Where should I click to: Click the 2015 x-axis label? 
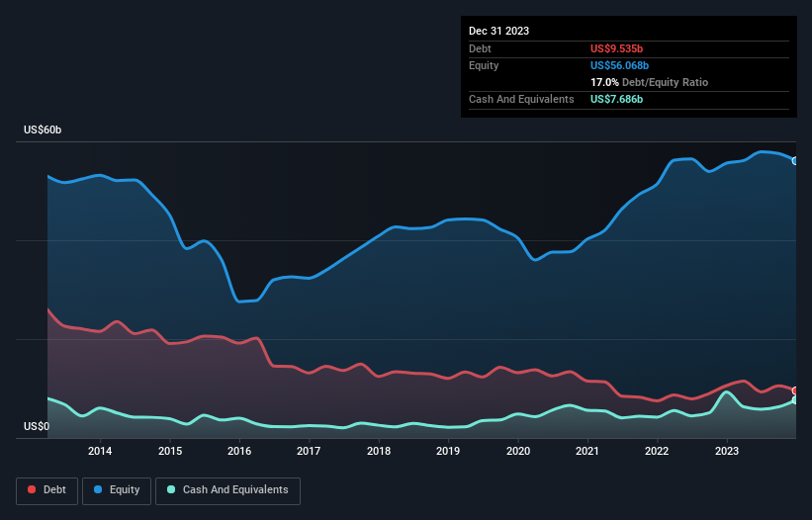click(170, 451)
